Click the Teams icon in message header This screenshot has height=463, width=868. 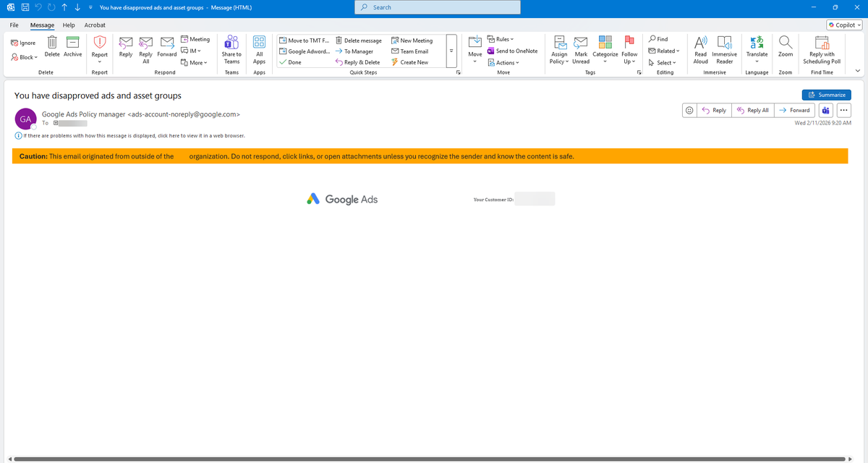click(826, 110)
